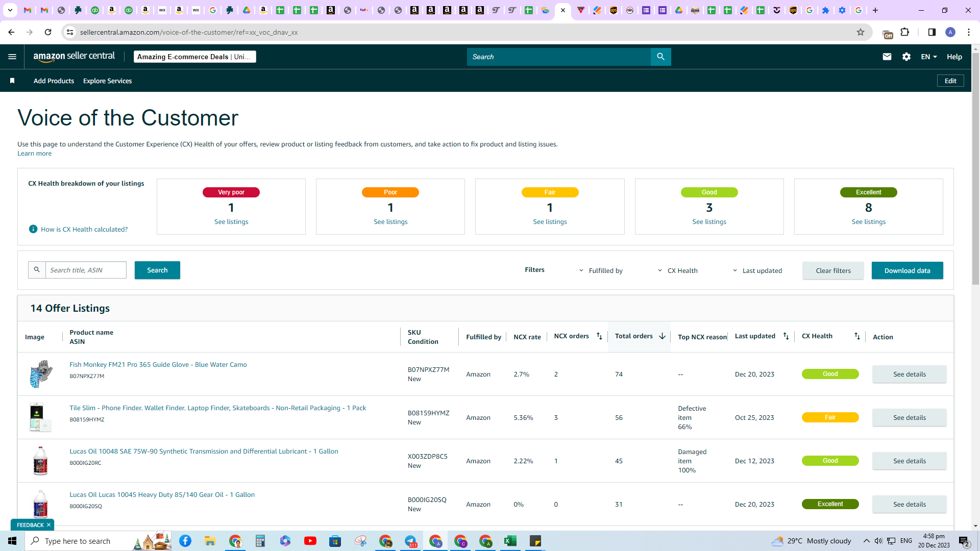Image resolution: width=980 pixels, height=551 pixels.
Task: Focus the Seller Central top search box
Action: coord(559,57)
